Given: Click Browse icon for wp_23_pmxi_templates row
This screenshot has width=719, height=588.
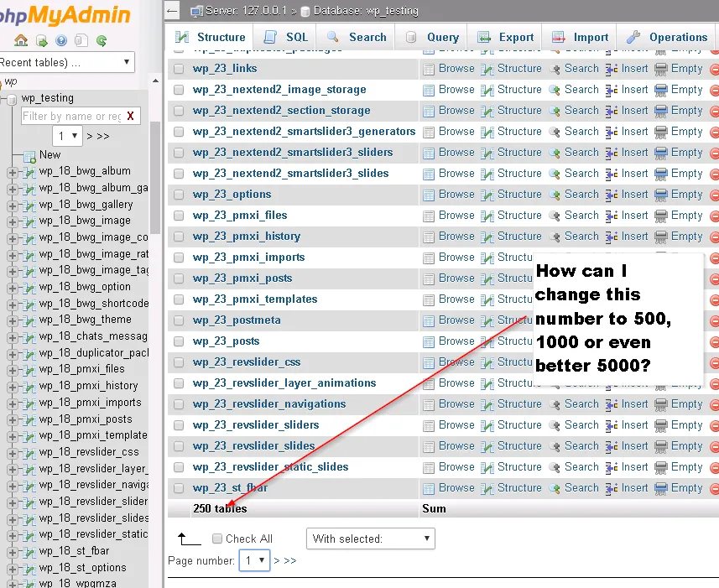Looking at the screenshot, I should coord(428,300).
